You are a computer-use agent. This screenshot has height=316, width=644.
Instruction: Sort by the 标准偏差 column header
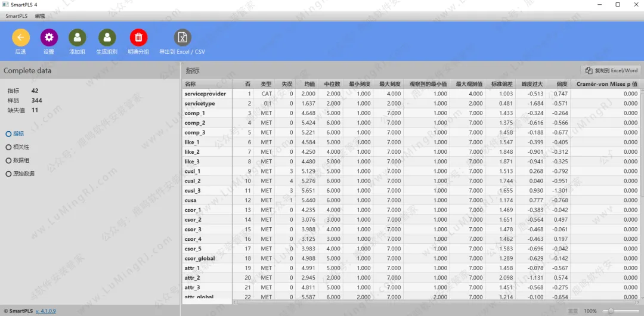tap(500, 84)
